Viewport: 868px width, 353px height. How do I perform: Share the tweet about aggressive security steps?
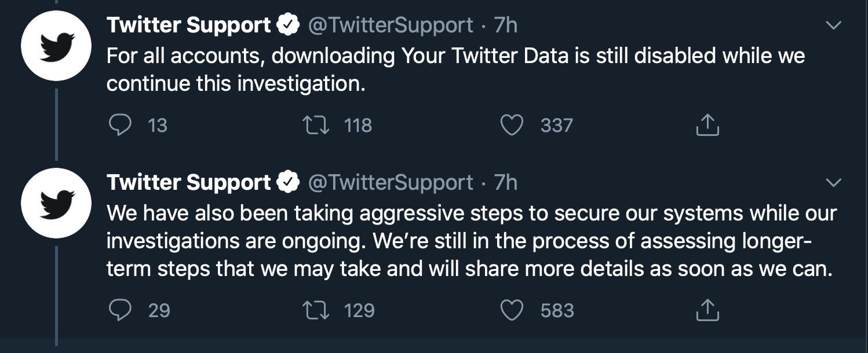pyautogui.click(x=707, y=311)
